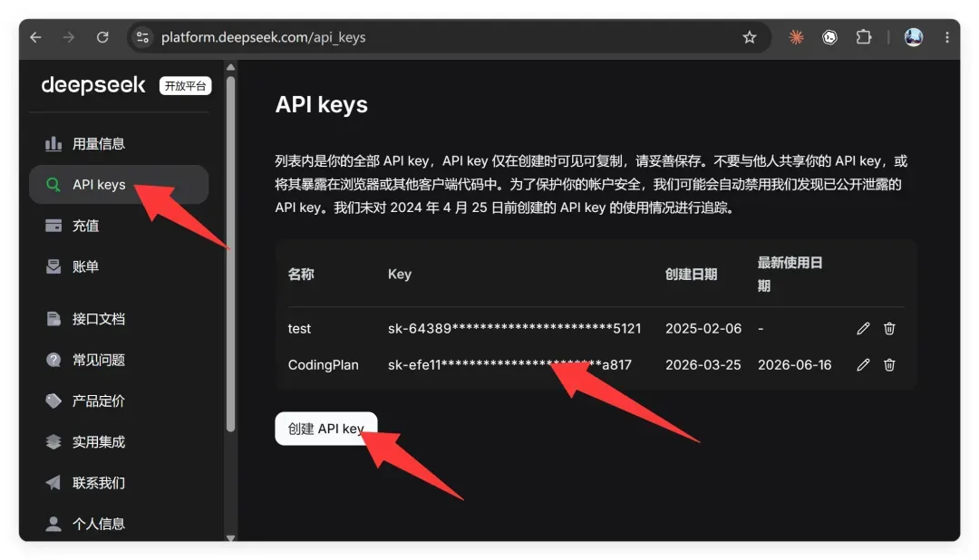The image size is (979, 560).
Task: Click the stacked layers icon beside 实用集成
Action: pos(53,442)
